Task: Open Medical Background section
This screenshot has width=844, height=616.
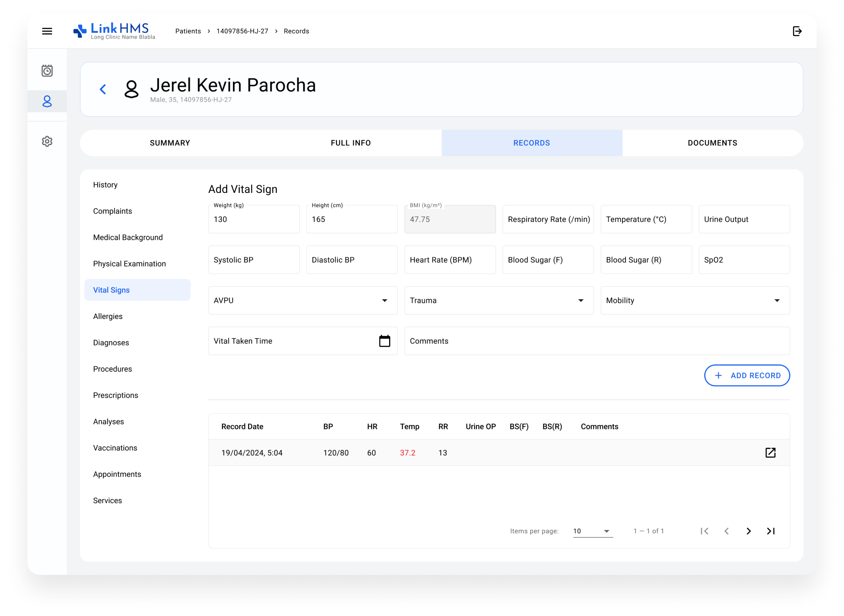Action: click(x=137, y=237)
